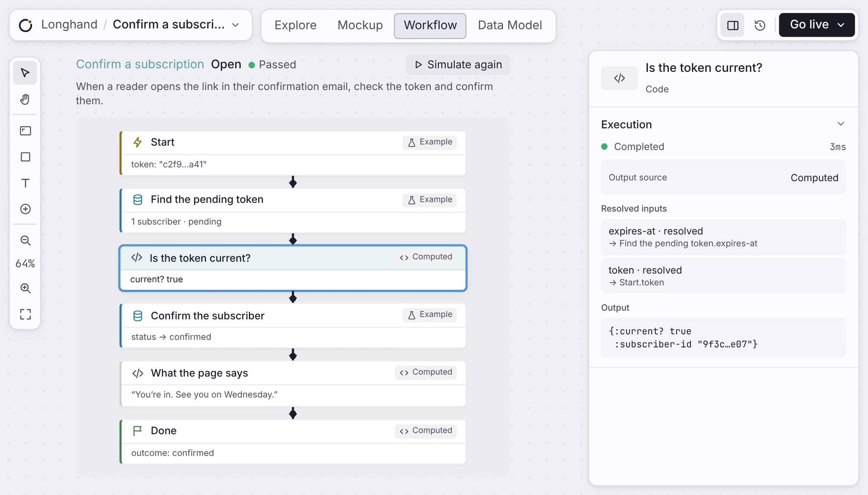Fit the canvas to screen
Screen dimensions: 868x495
coord(25,314)
